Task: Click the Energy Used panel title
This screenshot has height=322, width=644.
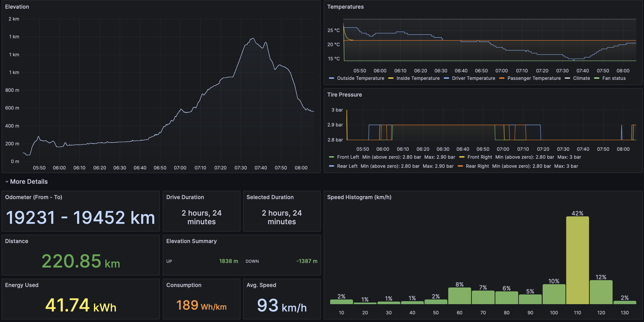Action: [22, 285]
